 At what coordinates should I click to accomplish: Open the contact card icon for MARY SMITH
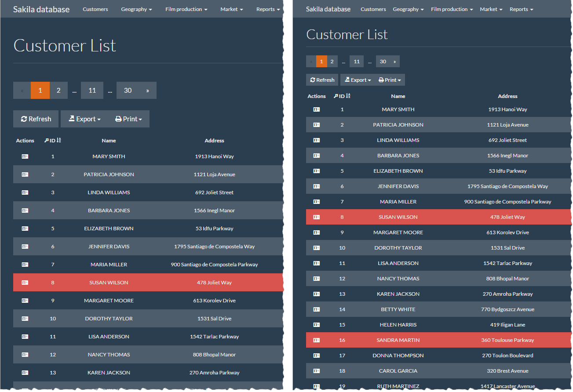coord(25,156)
